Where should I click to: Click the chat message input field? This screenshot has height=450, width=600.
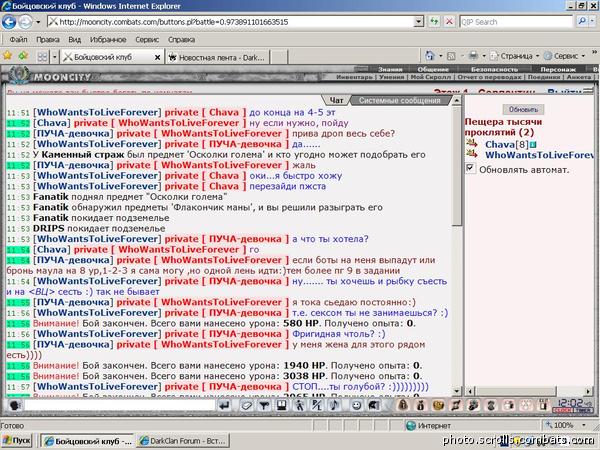(120, 405)
